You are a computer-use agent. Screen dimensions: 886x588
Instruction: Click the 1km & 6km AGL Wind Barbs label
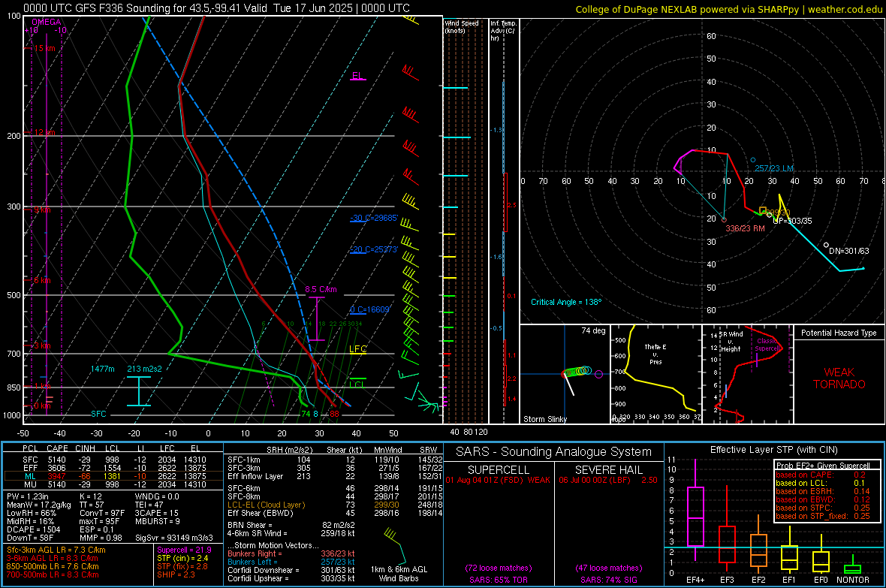[399, 574]
